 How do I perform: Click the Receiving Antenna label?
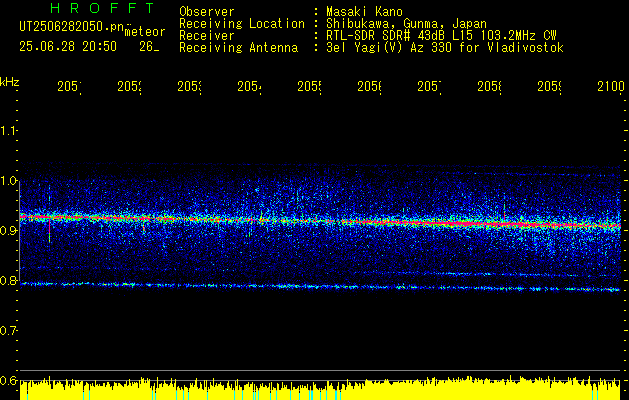tap(239, 48)
